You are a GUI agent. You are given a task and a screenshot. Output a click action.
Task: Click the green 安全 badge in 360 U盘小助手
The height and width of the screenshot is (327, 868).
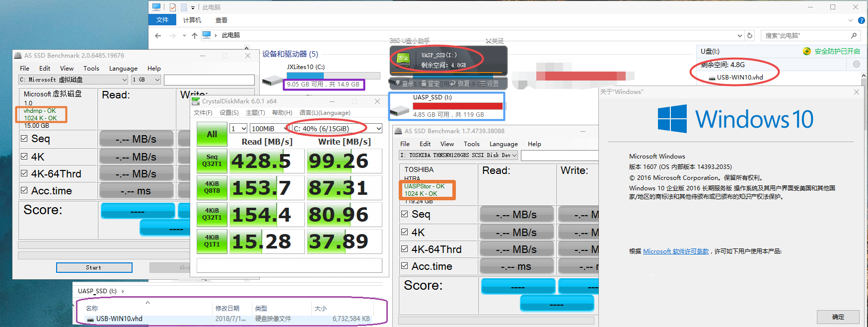[x=403, y=59]
